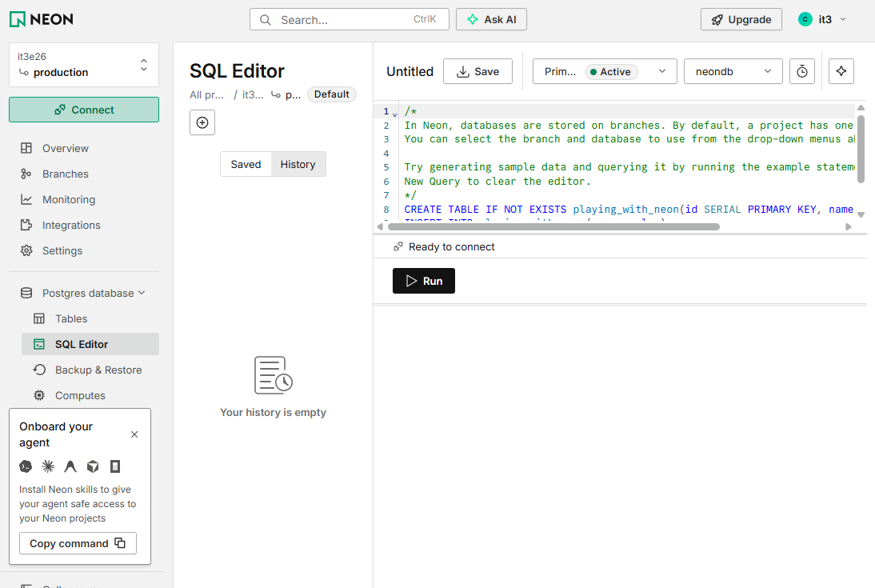The image size is (875, 588).
Task: Close the Onboard your agent card
Action: coord(134,434)
